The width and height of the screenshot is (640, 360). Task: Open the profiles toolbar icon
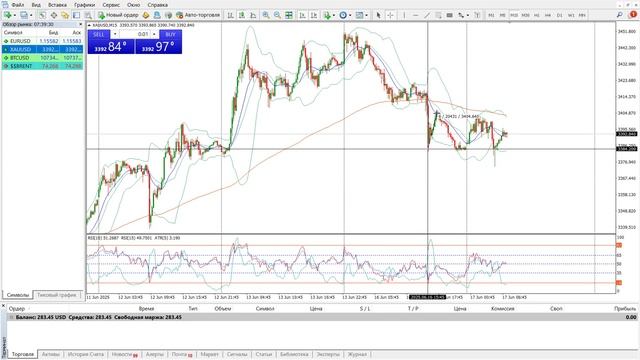[x=24, y=15]
